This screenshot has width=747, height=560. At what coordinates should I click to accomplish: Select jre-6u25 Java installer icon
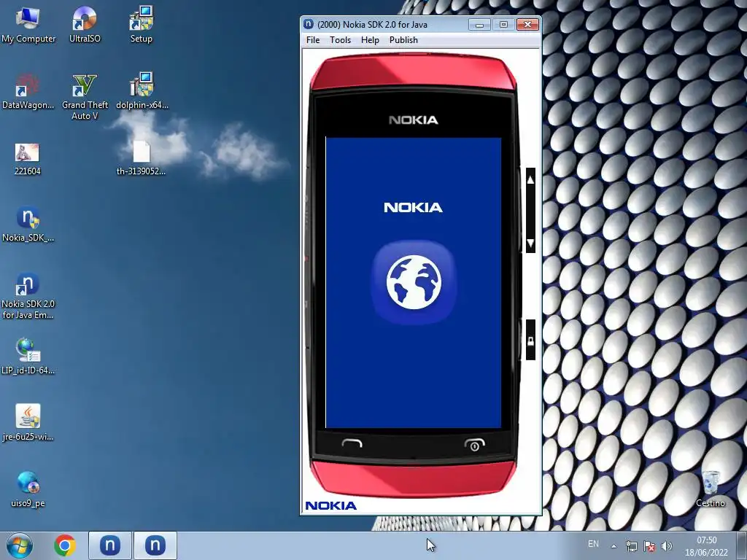tap(28, 423)
